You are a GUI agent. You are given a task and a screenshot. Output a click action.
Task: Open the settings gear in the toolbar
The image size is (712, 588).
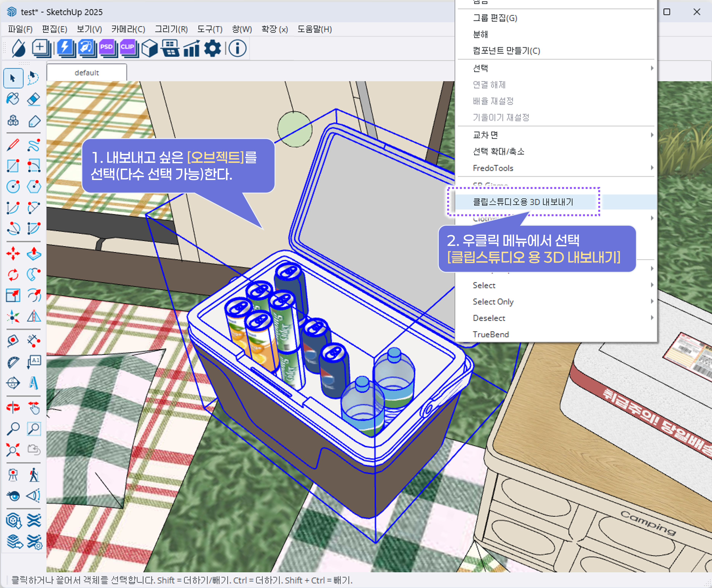tap(212, 48)
